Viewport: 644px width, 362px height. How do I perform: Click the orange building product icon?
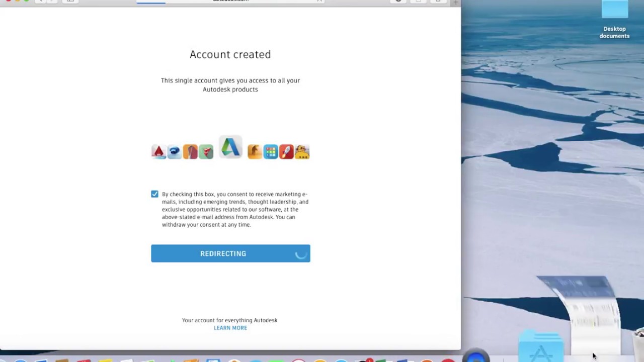click(x=190, y=151)
